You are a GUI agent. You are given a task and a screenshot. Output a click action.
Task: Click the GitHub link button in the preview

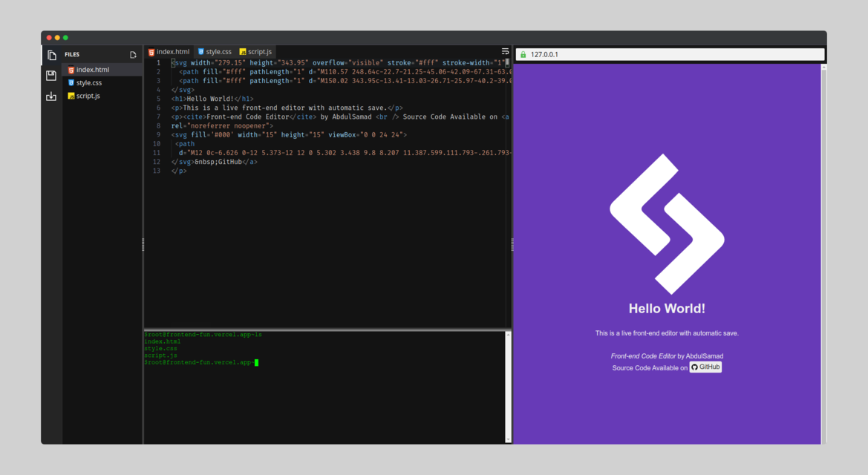click(705, 367)
